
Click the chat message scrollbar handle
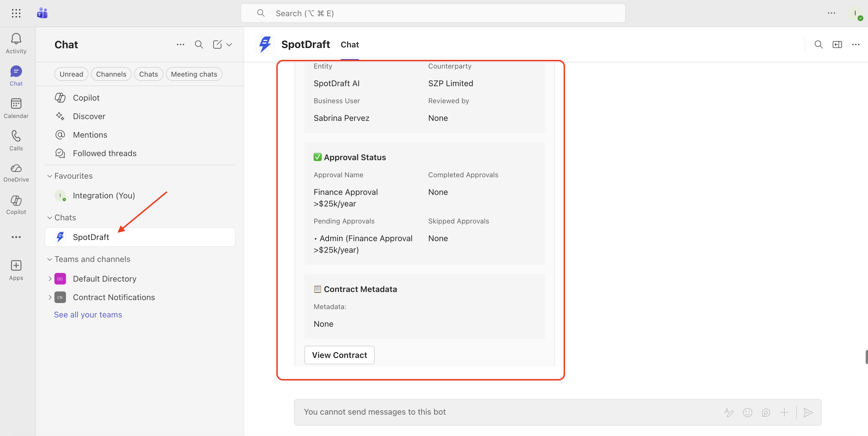(866, 357)
